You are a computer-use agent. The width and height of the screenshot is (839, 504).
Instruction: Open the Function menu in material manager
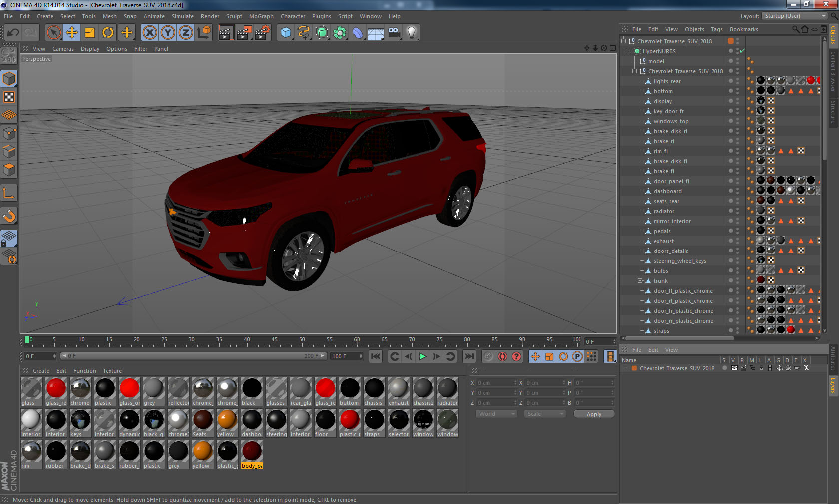pyautogui.click(x=85, y=371)
